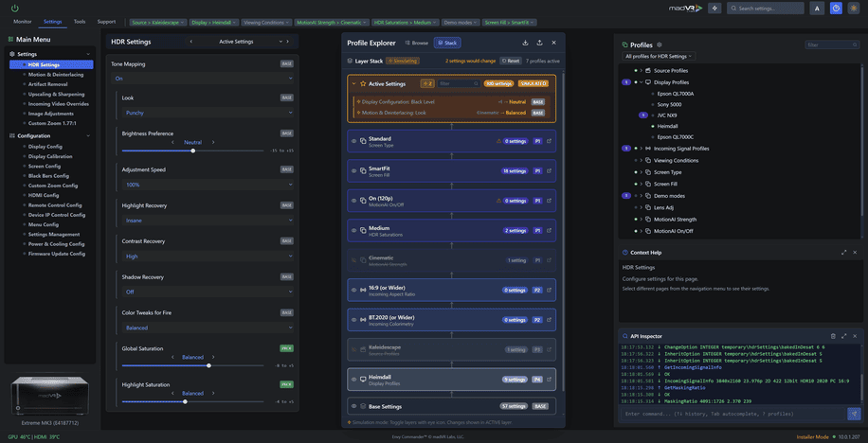
Task: Toggle eye icon on Medium HDR Saturations layer
Action: click(353, 230)
